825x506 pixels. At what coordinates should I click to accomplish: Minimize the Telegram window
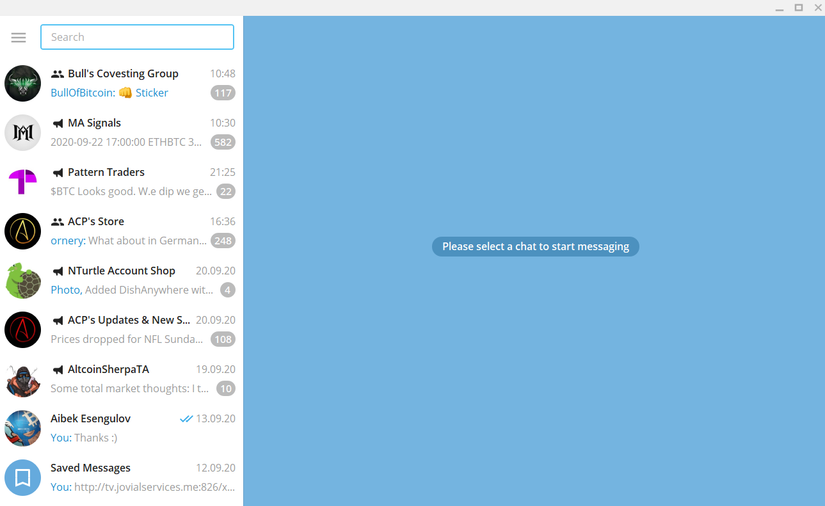(779, 8)
